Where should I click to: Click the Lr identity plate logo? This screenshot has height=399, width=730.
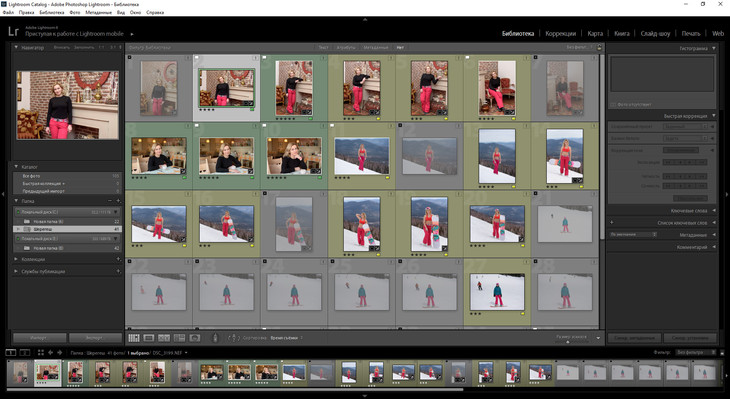click(x=13, y=31)
